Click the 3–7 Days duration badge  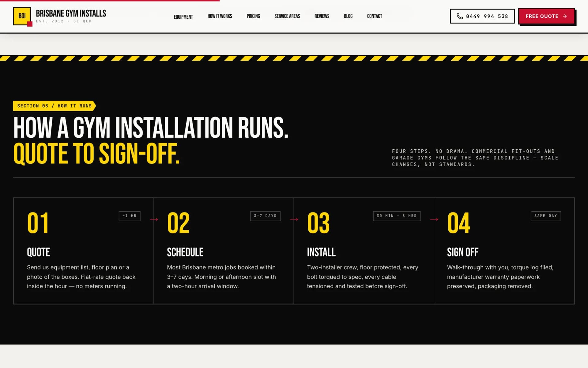click(x=265, y=216)
